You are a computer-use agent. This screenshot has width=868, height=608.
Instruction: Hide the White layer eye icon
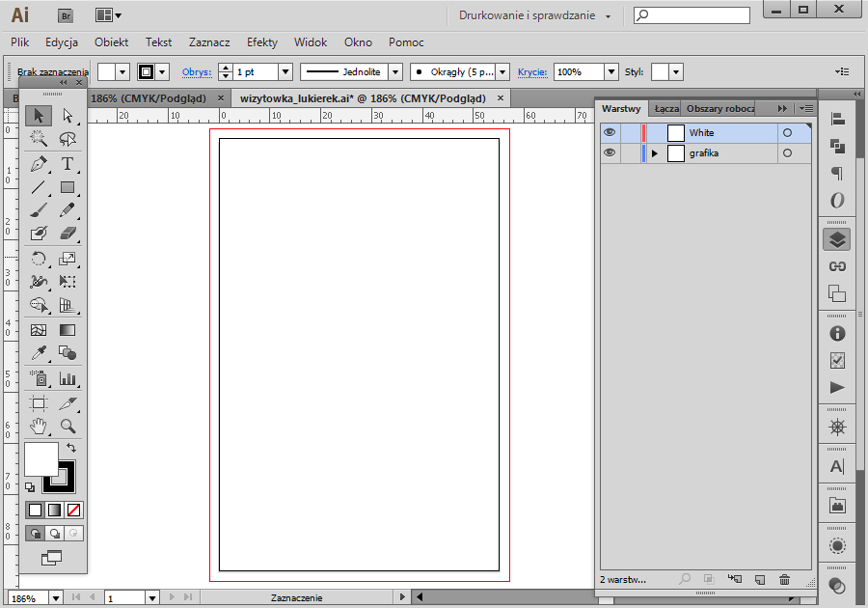click(610, 133)
